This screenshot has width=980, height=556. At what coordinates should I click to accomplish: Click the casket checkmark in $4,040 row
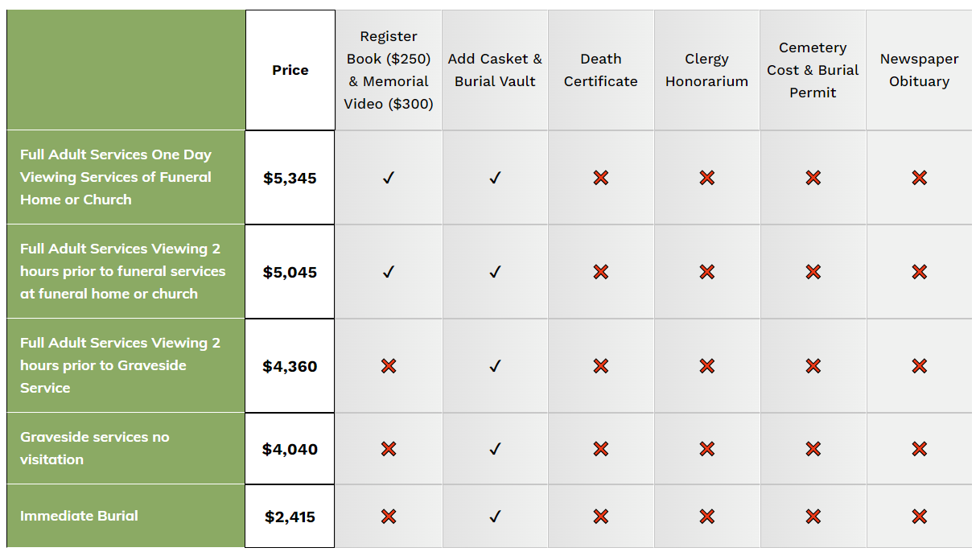tap(495, 449)
